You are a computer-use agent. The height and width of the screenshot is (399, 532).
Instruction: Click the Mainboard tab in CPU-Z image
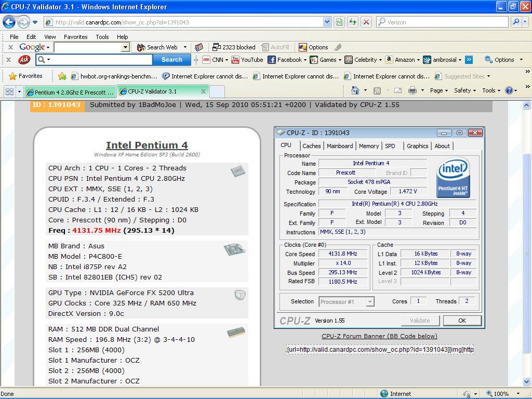coord(340,146)
